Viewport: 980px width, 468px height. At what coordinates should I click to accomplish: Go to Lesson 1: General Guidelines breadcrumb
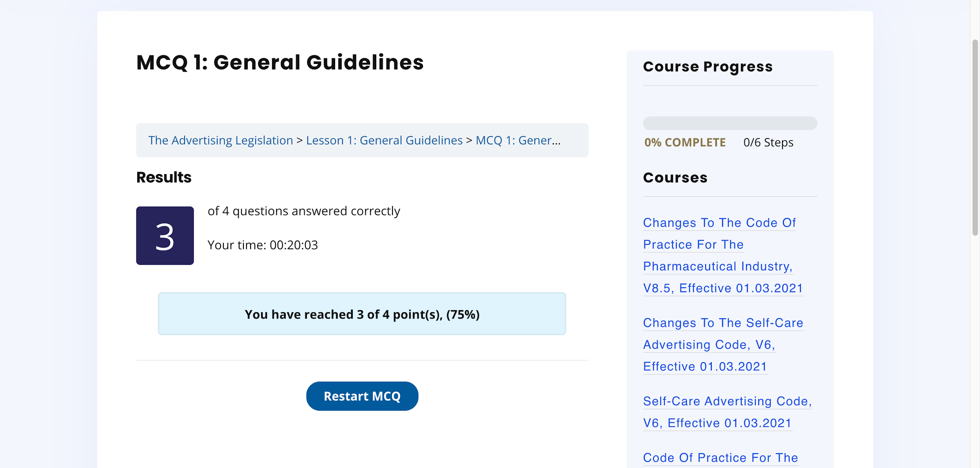[x=384, y=140]
